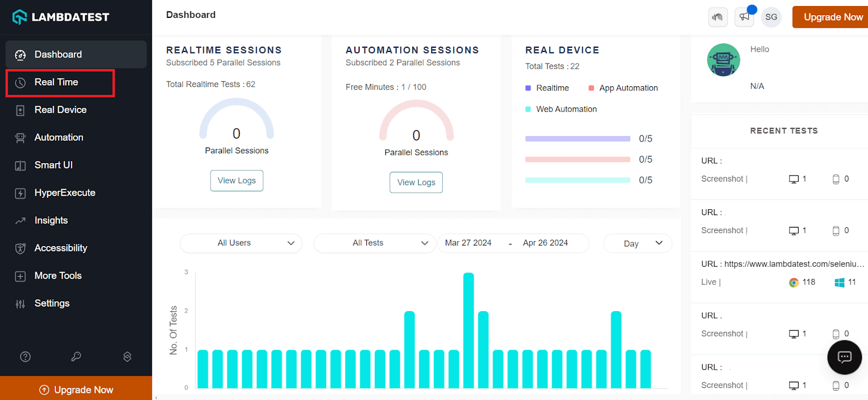Click the Real Device sidebar icon
868x400 pixels.
tap(20, 111)
